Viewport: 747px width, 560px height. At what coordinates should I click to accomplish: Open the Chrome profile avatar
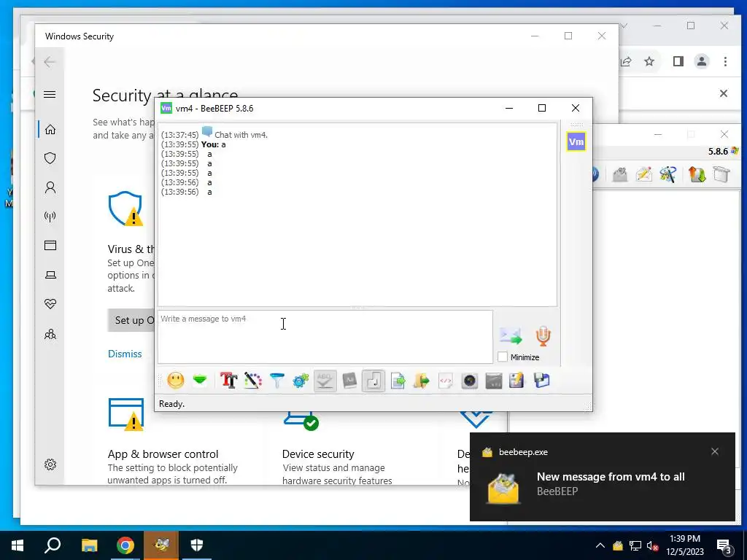(x=702, y=61)
